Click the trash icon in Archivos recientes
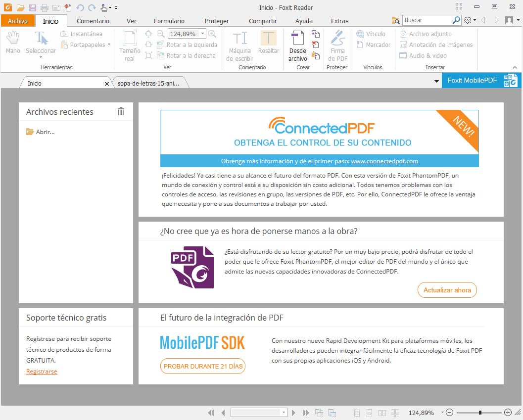Screen dimensions: 523x420 pos(121,111)
